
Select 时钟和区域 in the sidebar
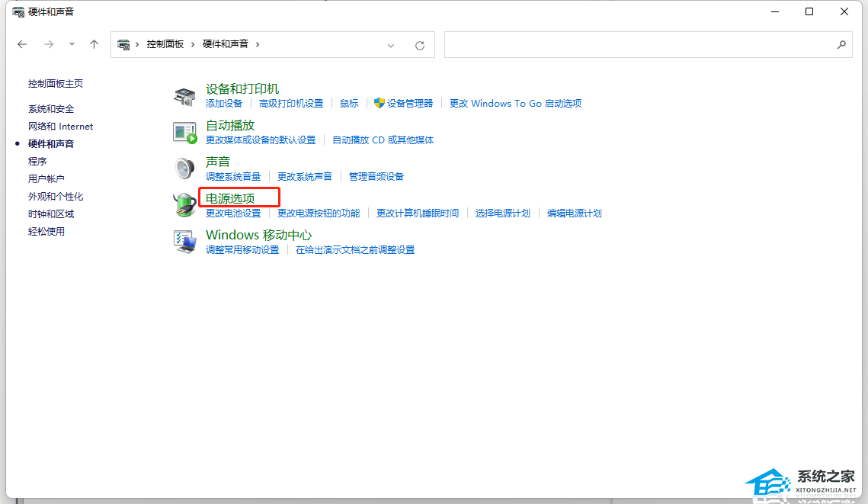[51, 213]
